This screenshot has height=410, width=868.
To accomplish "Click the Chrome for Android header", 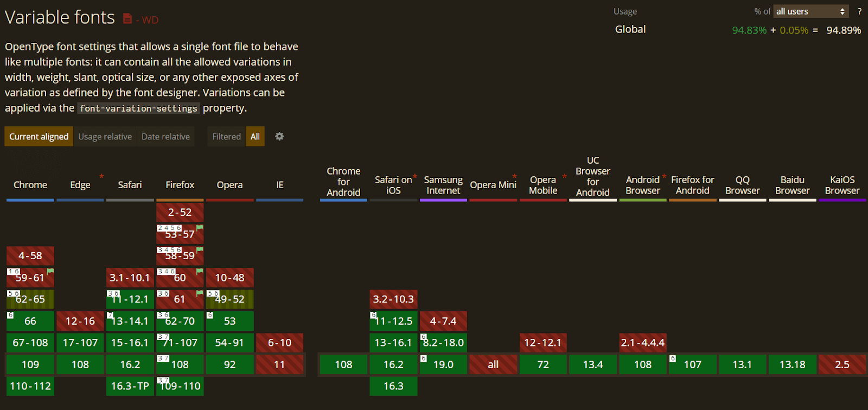I will (343, 182).
